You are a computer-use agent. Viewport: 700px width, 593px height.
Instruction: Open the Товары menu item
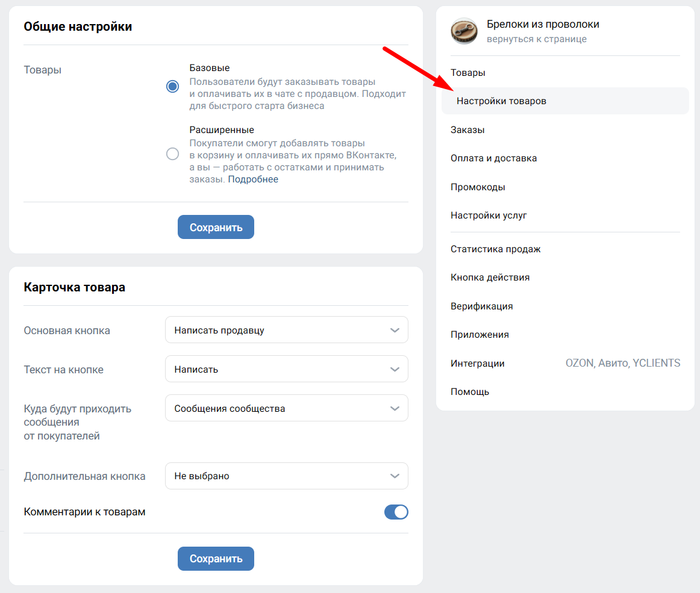tap(468, 73)
